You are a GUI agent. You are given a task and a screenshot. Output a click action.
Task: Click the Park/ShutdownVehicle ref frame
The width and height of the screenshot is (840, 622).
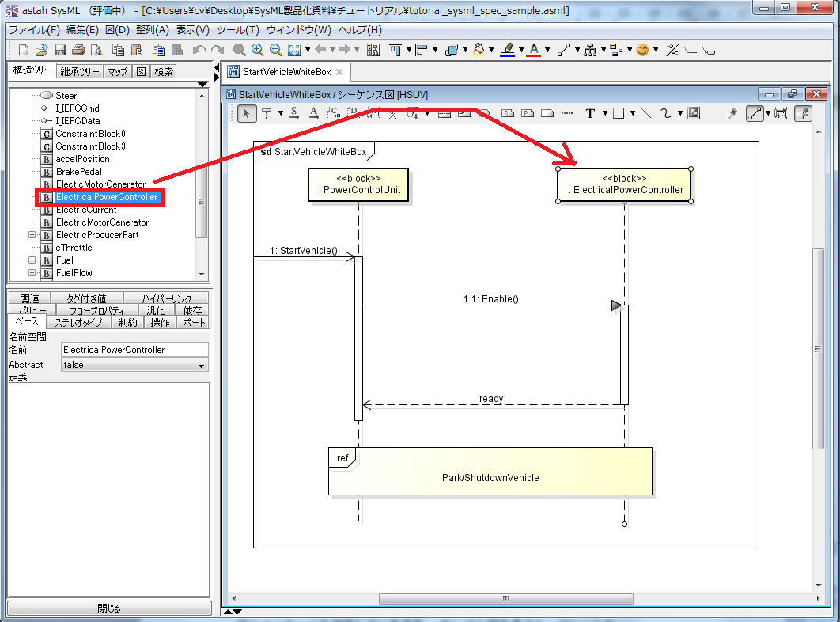(x=490, y=472)
